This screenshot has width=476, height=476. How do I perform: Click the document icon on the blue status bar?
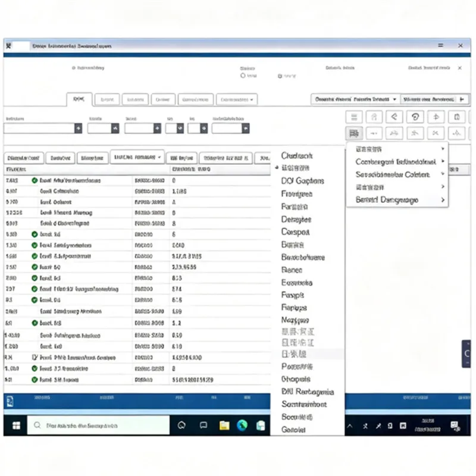[x=10, y=401]
